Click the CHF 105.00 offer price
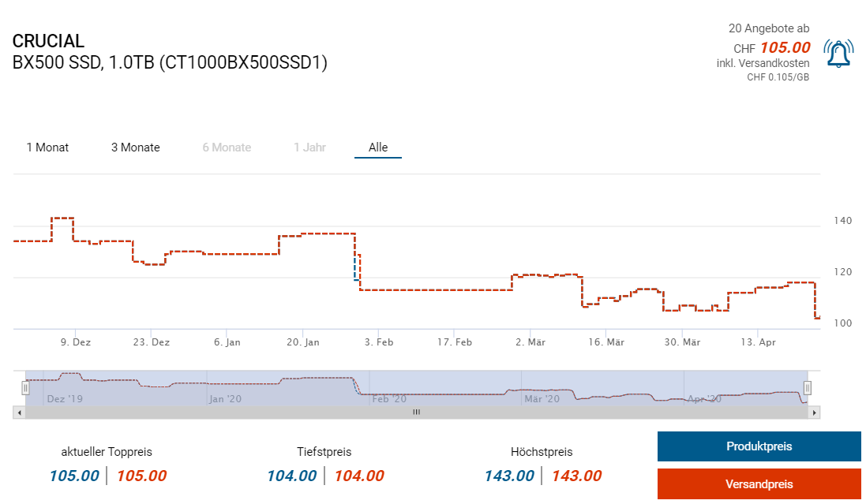The height and width of the screenshot is (504, 866). (785, 47)
